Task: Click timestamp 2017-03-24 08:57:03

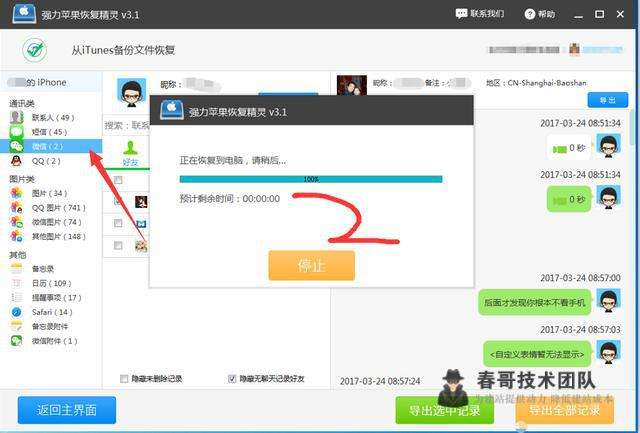Action: pyautogui.click(x=580, y=329)
